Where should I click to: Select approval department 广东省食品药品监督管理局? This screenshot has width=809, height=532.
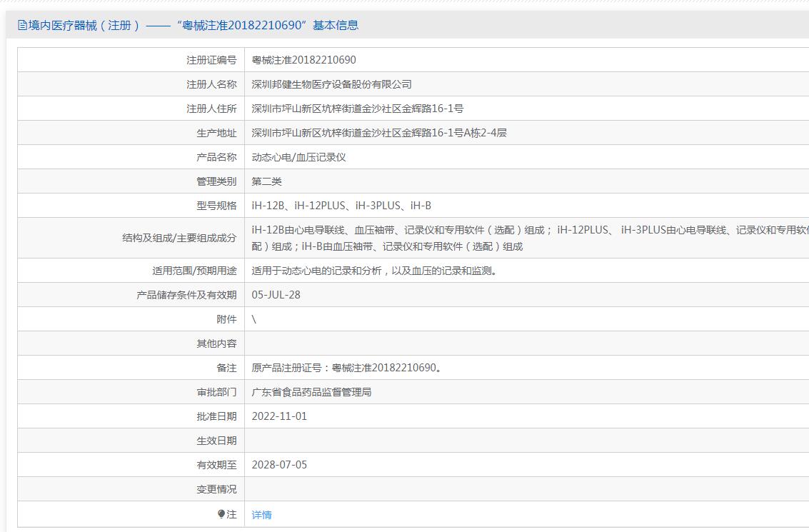point(311,392)
